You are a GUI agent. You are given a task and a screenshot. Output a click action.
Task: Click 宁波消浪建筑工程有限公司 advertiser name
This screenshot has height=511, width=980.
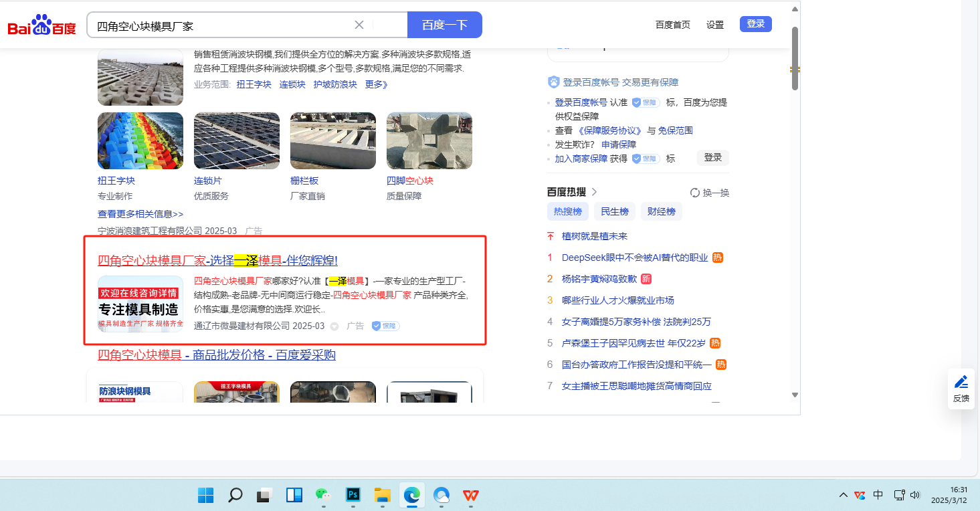(x=150, y=231)
